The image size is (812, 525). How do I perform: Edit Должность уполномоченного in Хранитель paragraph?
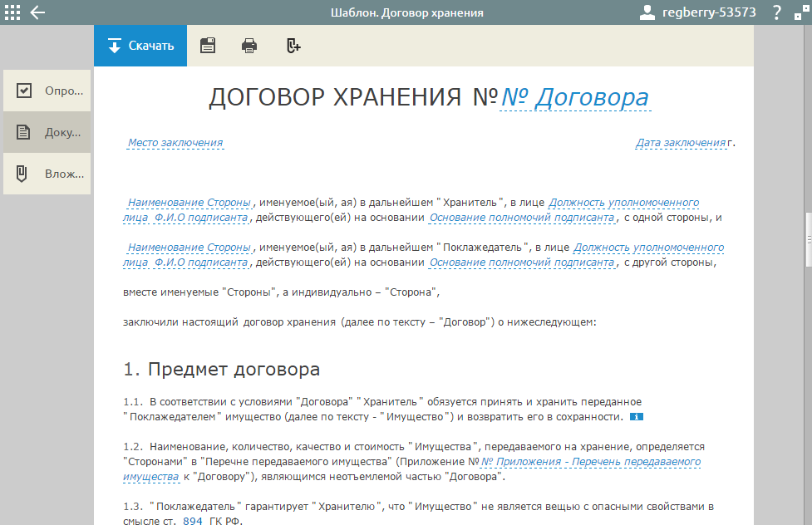pyautogui.click(x=623, y=203)
